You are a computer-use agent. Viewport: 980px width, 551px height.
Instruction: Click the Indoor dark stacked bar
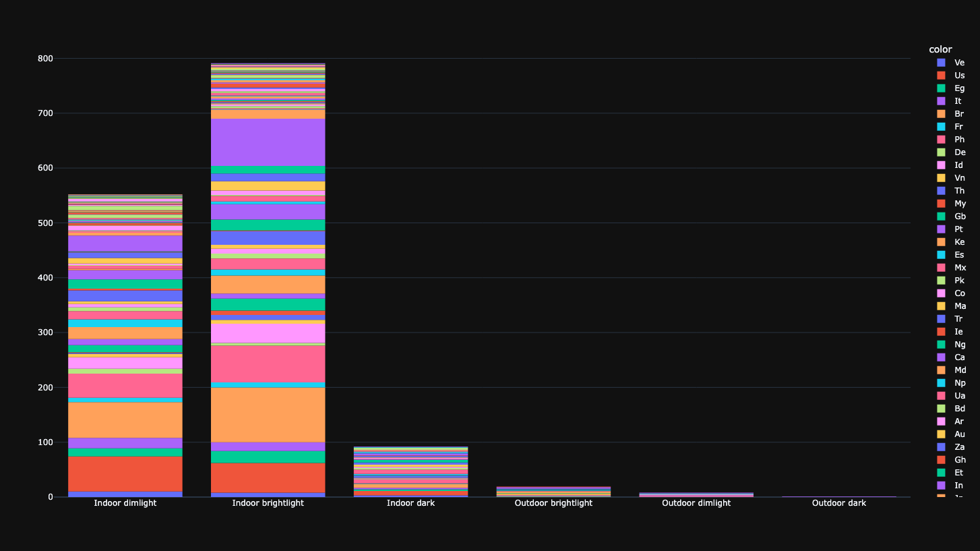tap(410, 471)
